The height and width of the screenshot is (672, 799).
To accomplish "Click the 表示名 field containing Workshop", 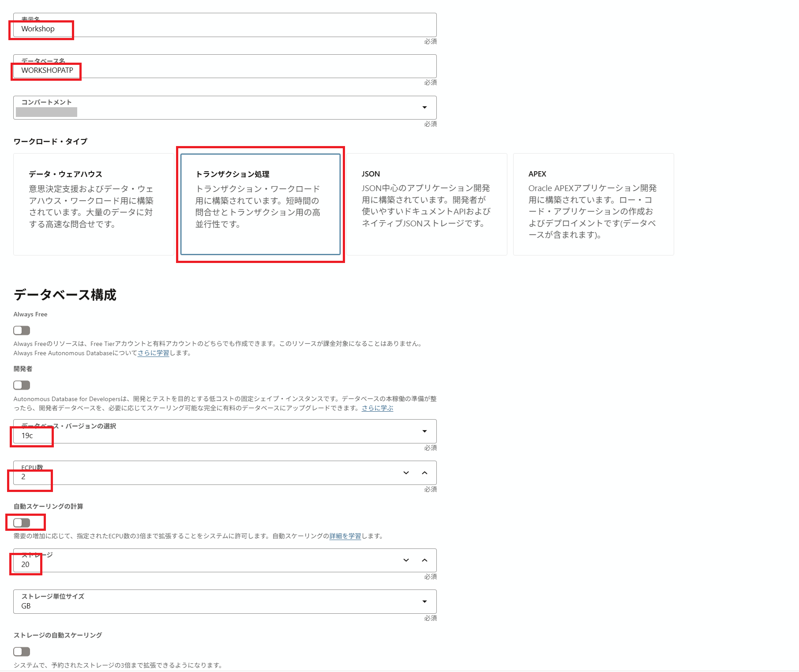I will click(x=224, y=29).
